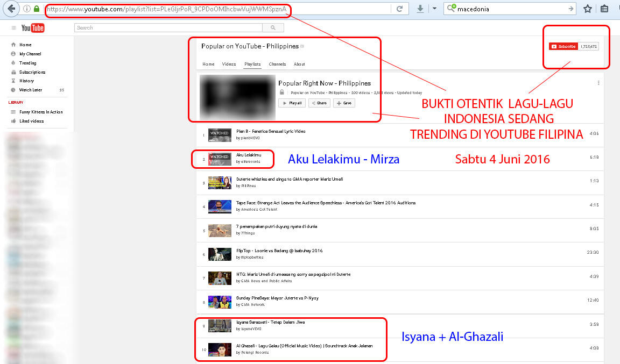This screenshot has height=364, width=620.
Task: Open My Channel in sidebar
Action: (x=30, y=54)
